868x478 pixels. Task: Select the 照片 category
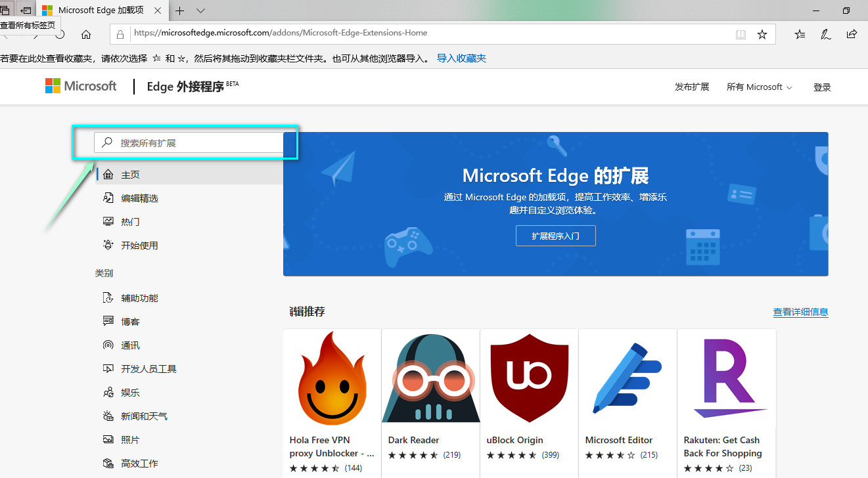point(130,440)
